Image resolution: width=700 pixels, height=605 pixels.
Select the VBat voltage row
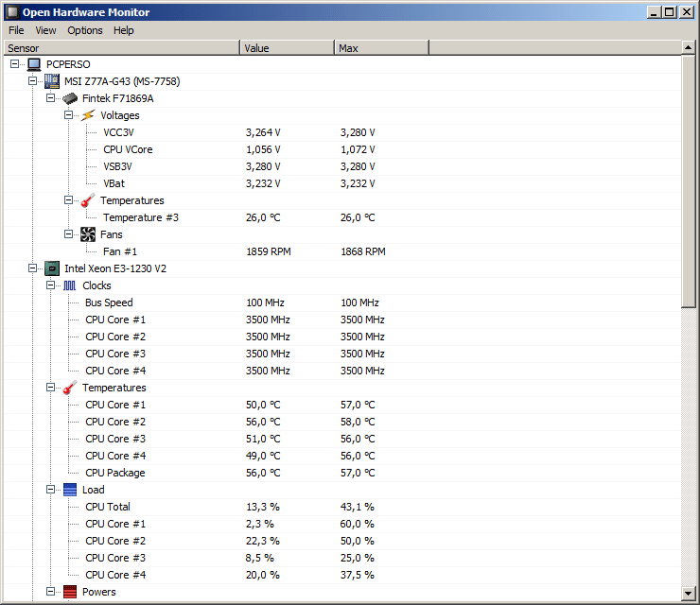pyautogui.click(x=342, y=183)
